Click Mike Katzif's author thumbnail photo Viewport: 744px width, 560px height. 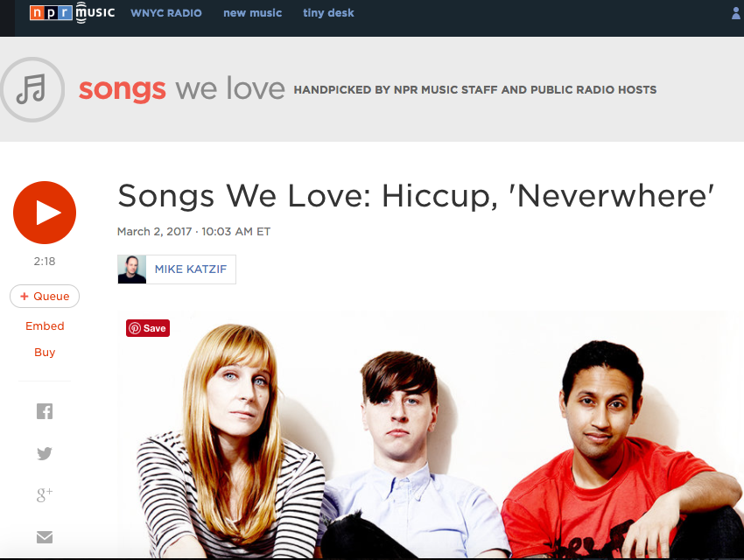coord(132,269)
